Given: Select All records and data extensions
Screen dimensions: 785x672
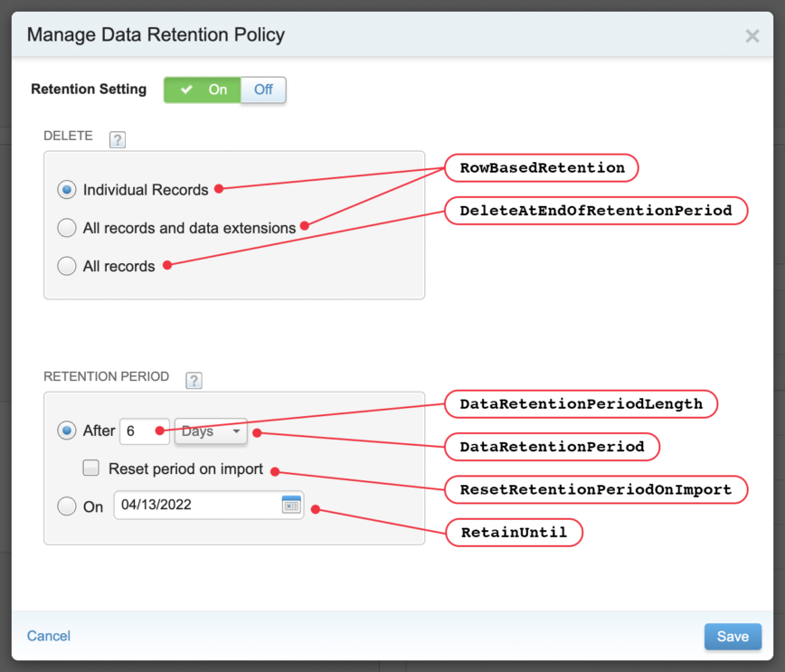Looking at the screenshot, I should point(67,228).
